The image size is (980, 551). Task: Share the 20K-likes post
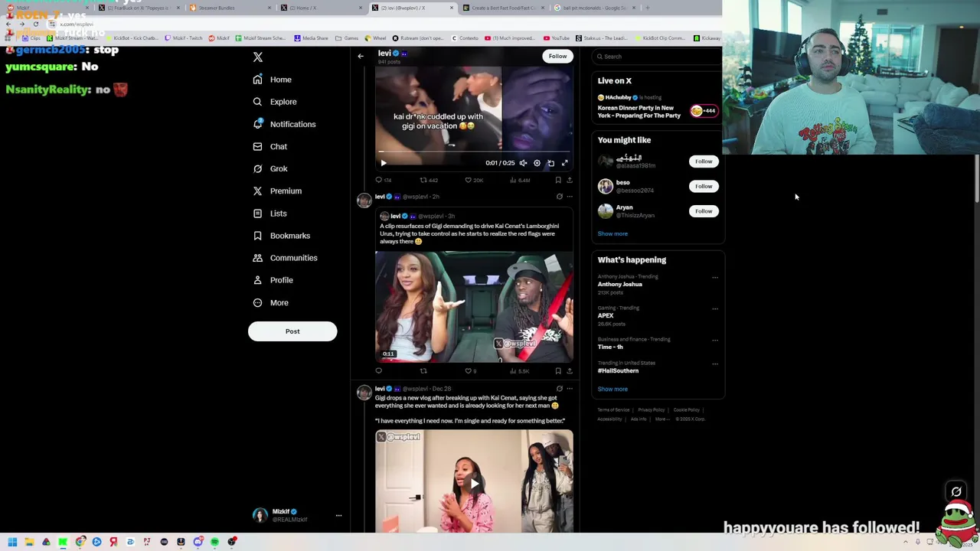569,180
